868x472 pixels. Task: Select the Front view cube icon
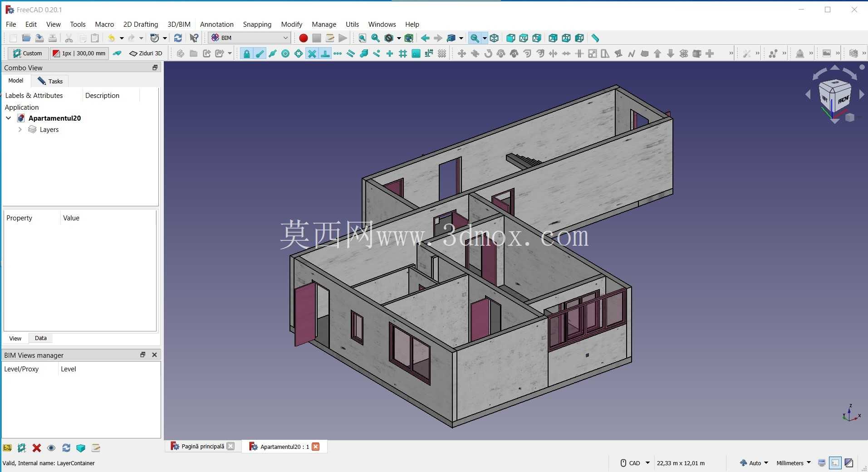click(x=510, y=38)
